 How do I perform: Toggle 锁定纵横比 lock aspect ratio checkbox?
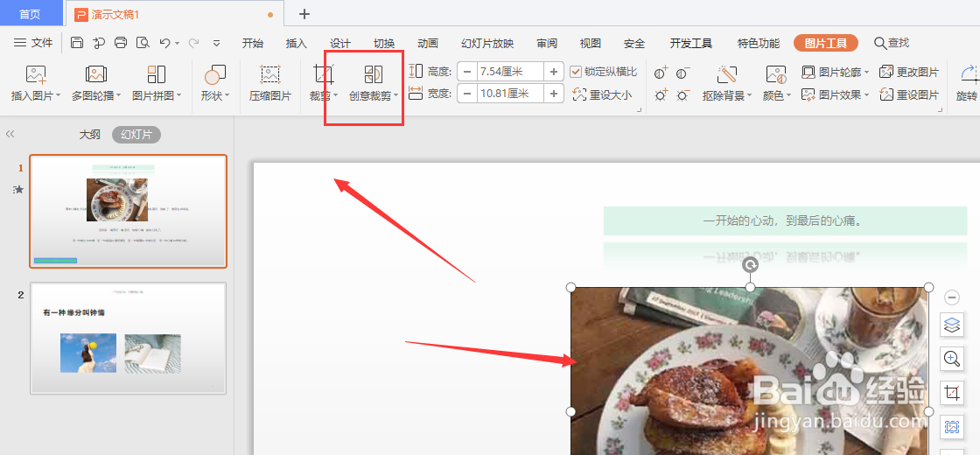pos(576,72)
